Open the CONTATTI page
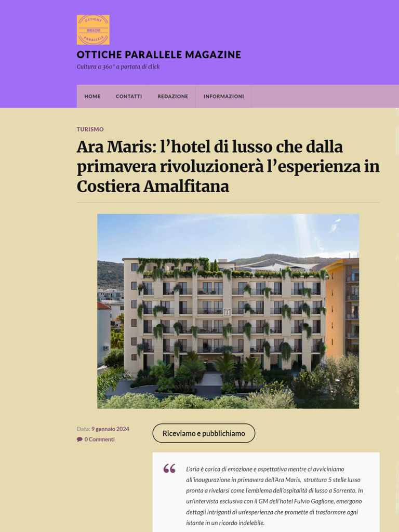Screen dimensions: 399x532 129,96
